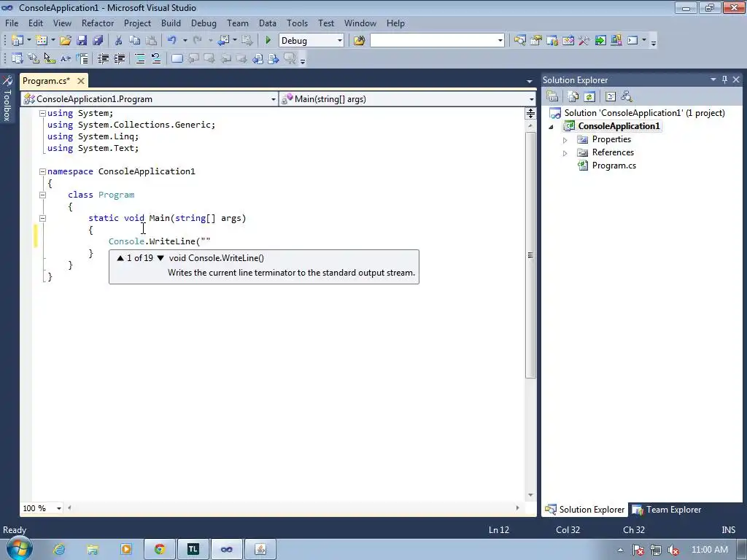Viewport: 747px width, 560px height.
Task: Open the Refactor menu
Action: click(x=98, y=23)
